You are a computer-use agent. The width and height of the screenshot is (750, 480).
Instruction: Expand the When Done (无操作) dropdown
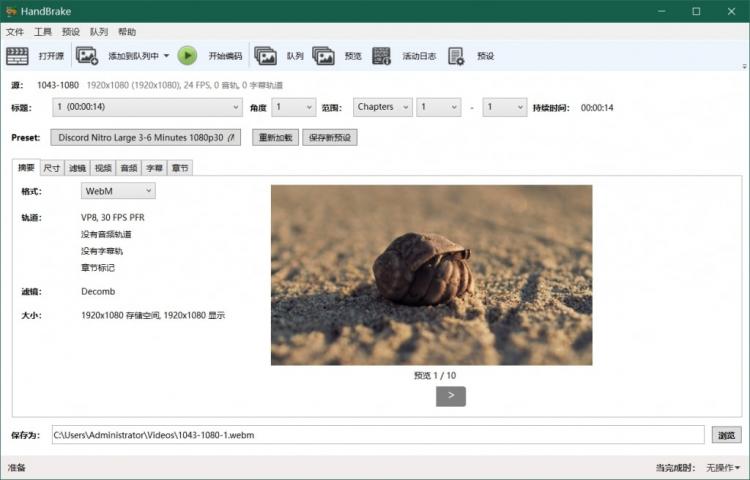(724, 468)
